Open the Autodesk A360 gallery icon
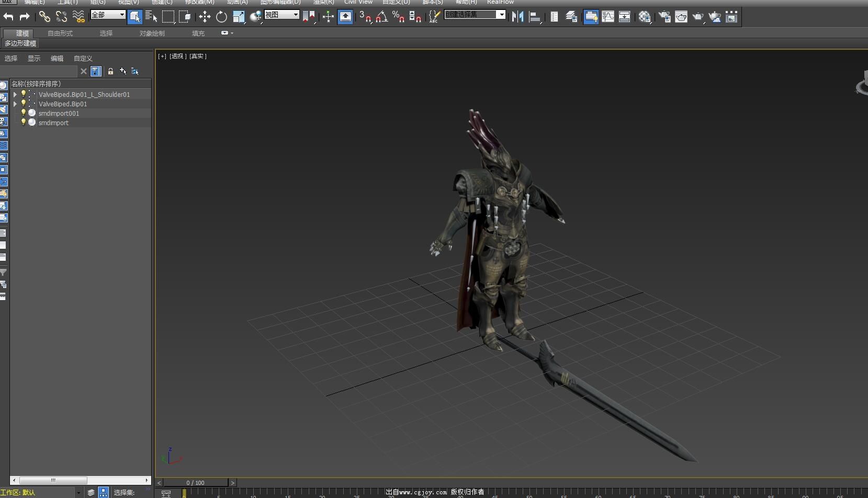 tap(731, 17)
